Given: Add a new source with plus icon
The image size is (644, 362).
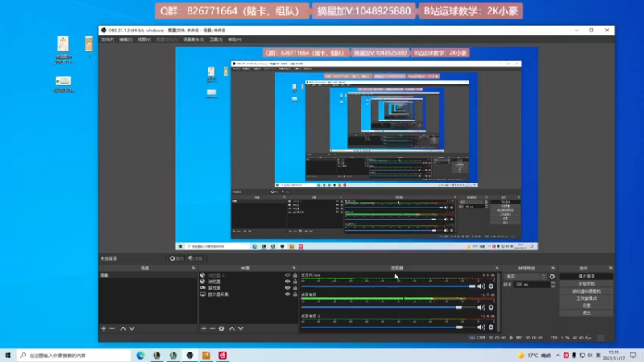Looking at the screenshot, I should coord(204,328).
